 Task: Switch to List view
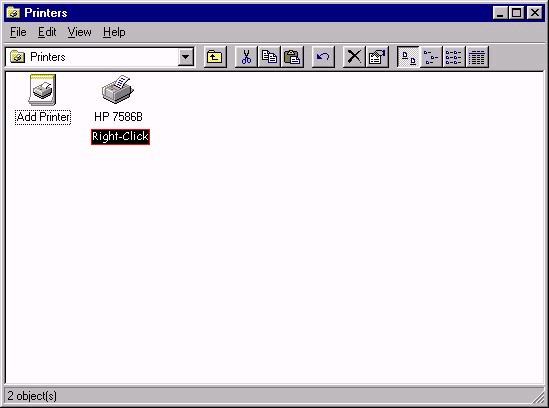(454, 57)
